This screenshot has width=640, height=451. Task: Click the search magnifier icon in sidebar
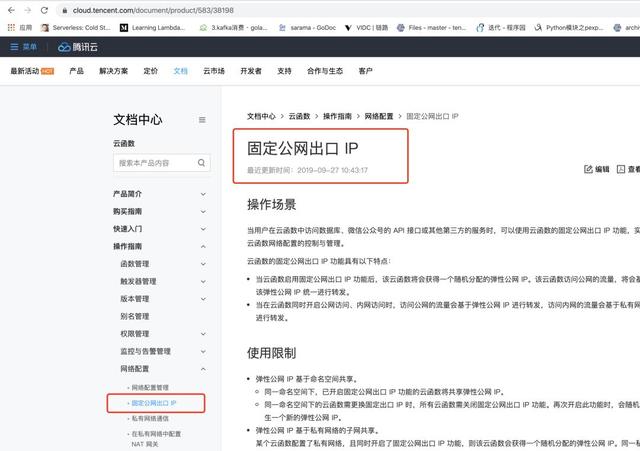pyautogui.click(x=201, y=163)
